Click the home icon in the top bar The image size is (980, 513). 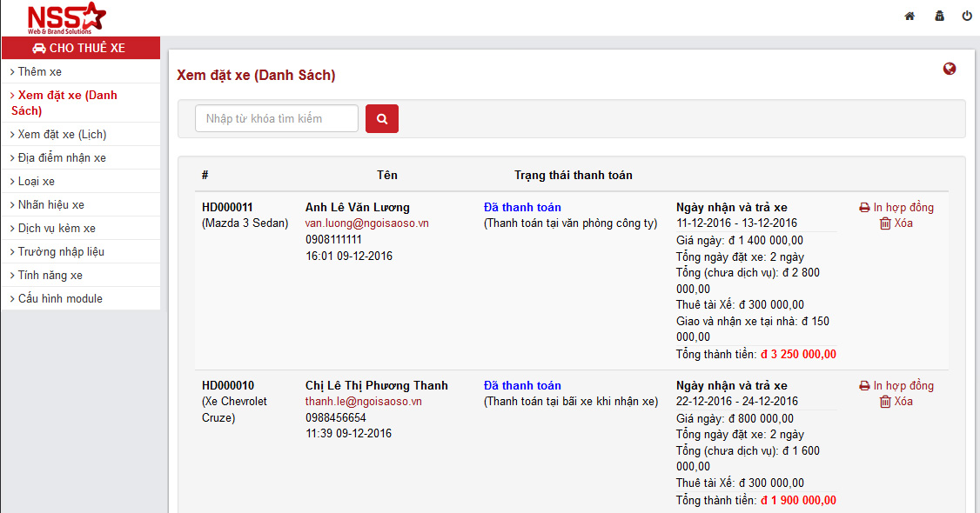[x=910, y=16]
